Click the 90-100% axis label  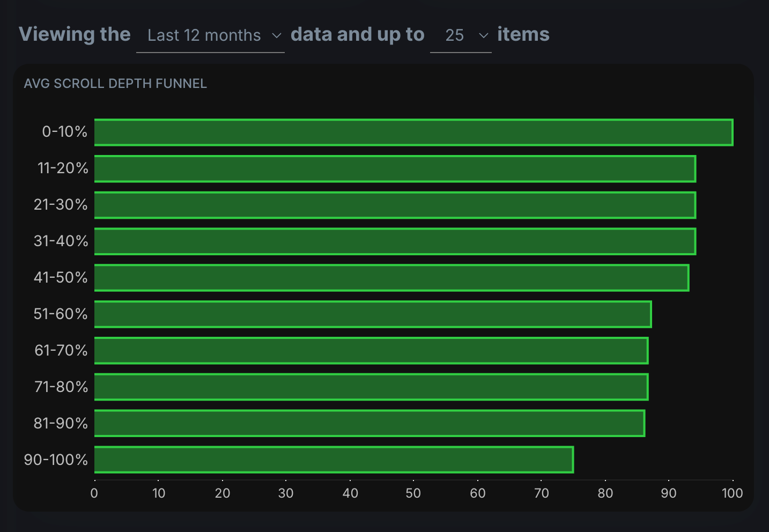tap(56, 460)
